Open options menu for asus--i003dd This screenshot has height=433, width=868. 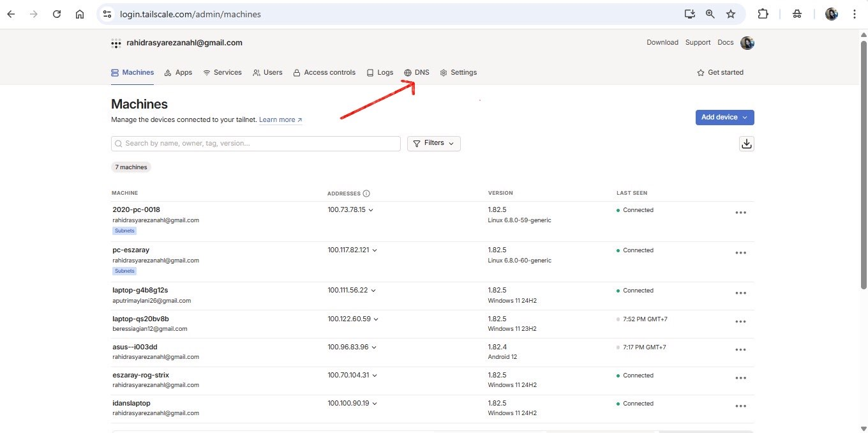coord(740,350)
